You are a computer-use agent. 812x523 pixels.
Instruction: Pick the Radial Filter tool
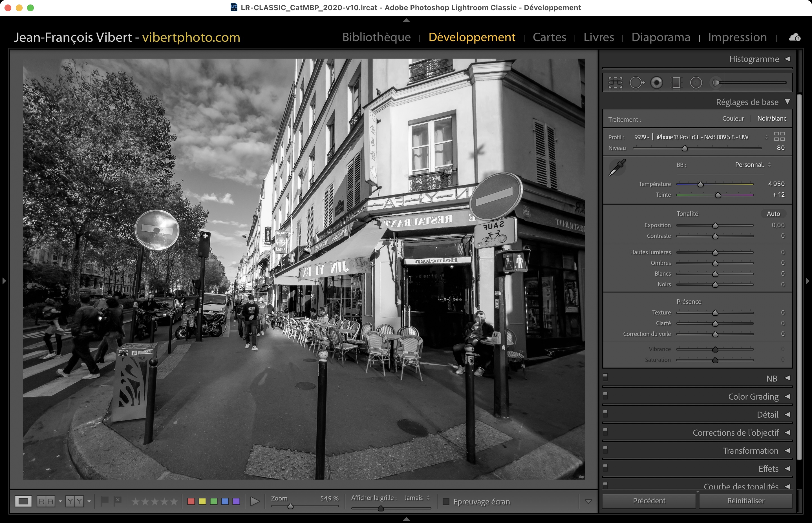[696, 83]
